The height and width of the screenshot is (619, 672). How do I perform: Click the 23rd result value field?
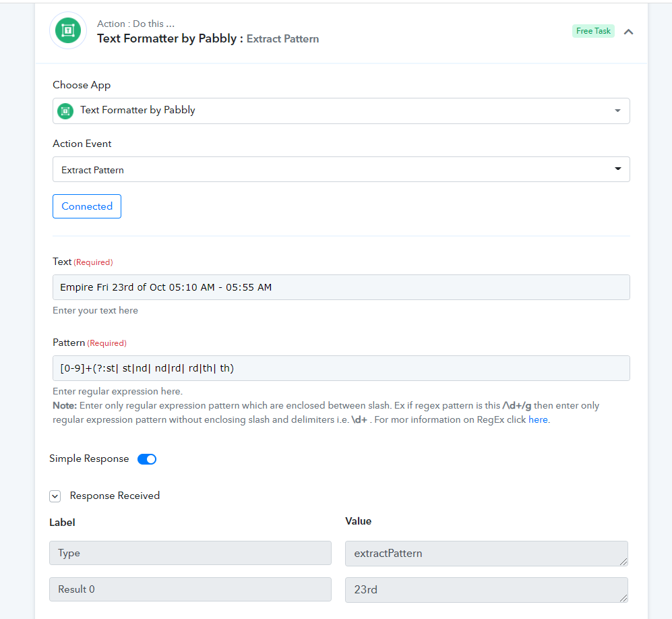point(487,590)
